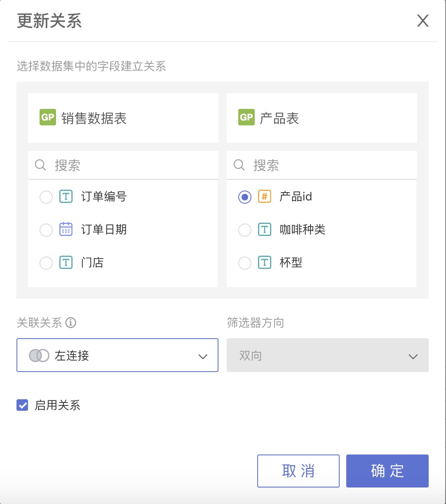
Task: Select the 门店 radio button
Action: [46, 263]
